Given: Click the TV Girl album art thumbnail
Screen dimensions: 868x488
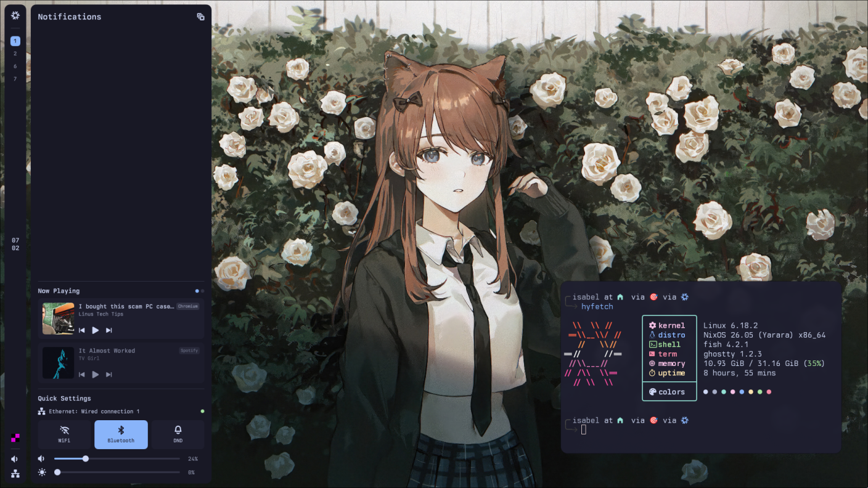Looking at the screenshot, I should (58, 363).
